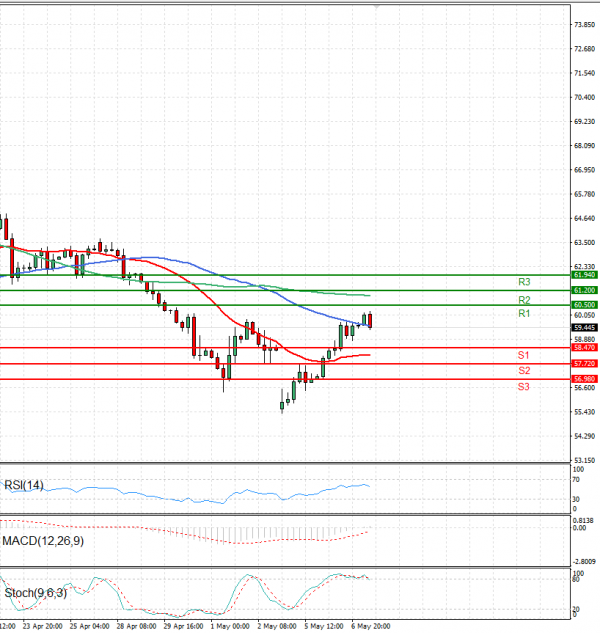This screenshot has width=600, height=633.
Task: Click the green 61.200 price tag
Action: 584,290
